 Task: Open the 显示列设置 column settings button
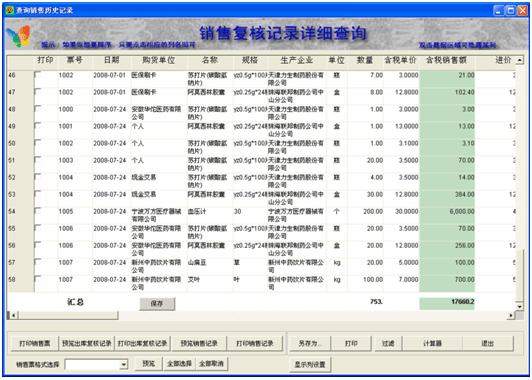(x=310, y=364)
